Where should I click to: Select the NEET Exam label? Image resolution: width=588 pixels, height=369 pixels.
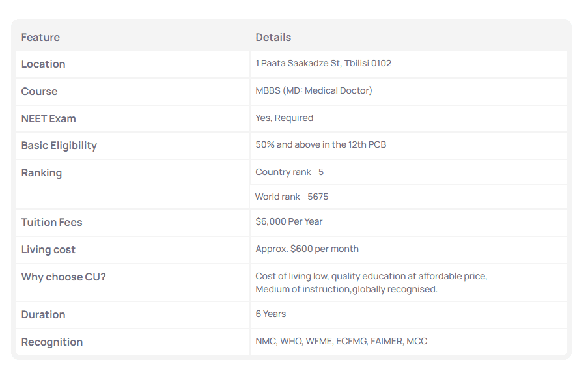[x=48, y=119]
